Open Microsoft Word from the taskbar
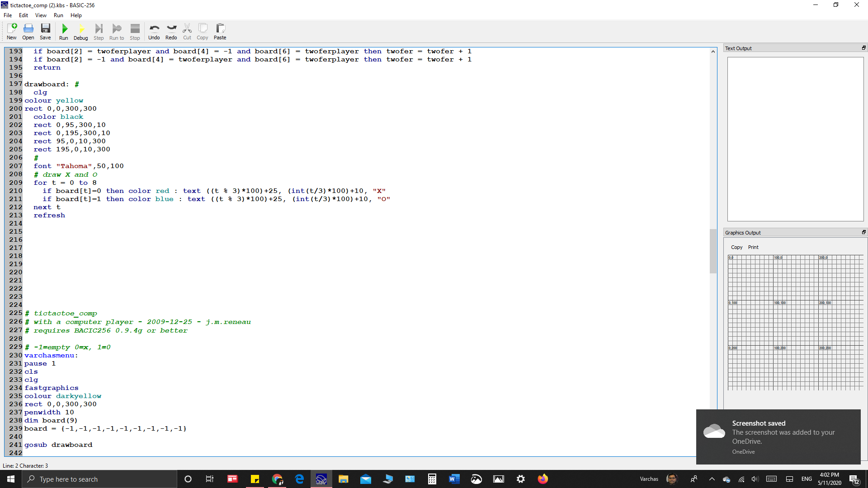 [454, 479]
